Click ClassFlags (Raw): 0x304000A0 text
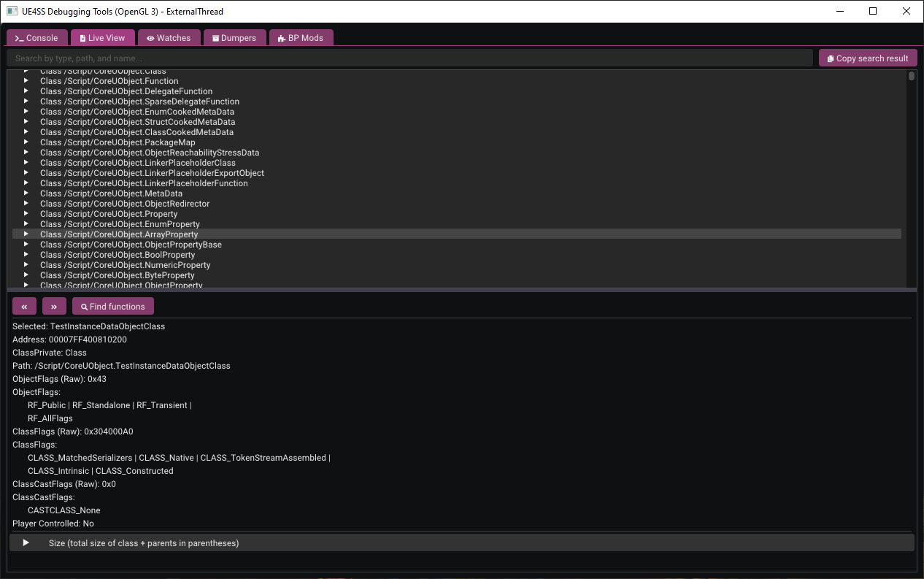This screenshot has height=579, width=924. (73, 432)
